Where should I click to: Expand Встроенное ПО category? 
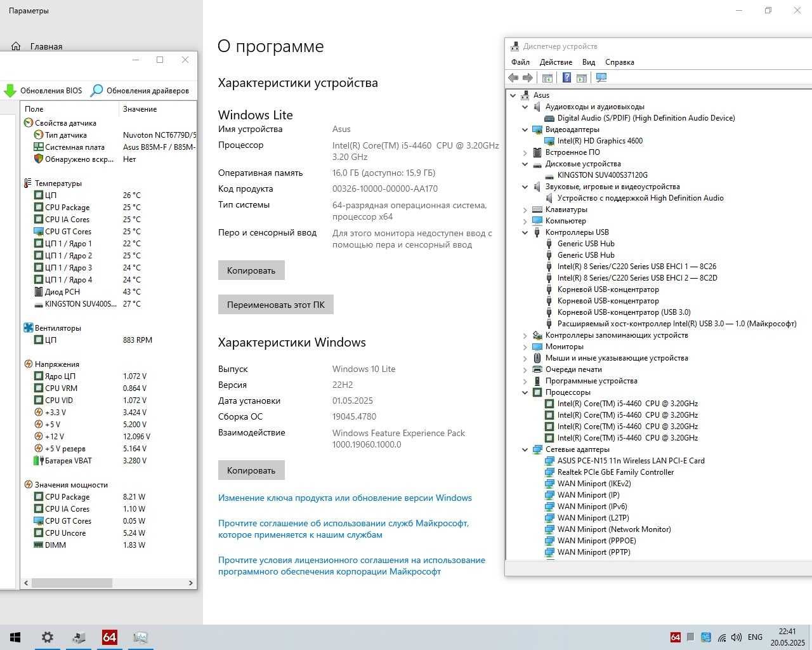(525, 152)
